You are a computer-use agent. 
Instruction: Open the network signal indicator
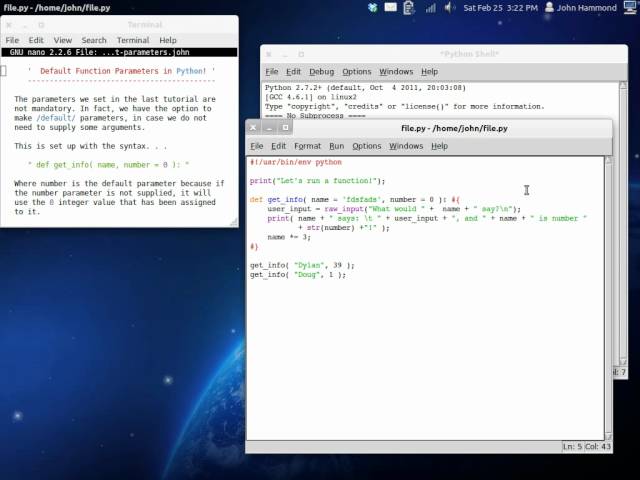[430, 8]
